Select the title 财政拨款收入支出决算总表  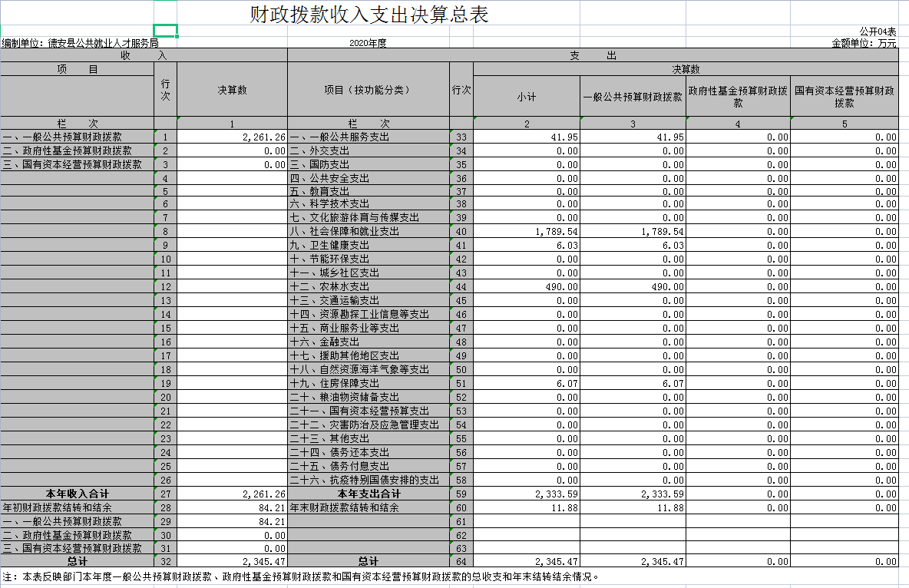(x=370, y=14)
